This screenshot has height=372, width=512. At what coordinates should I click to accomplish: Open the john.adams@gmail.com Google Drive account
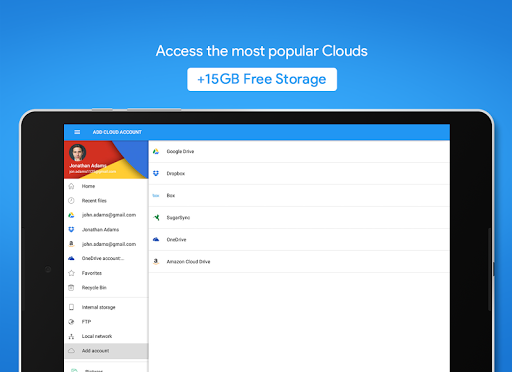106,215
